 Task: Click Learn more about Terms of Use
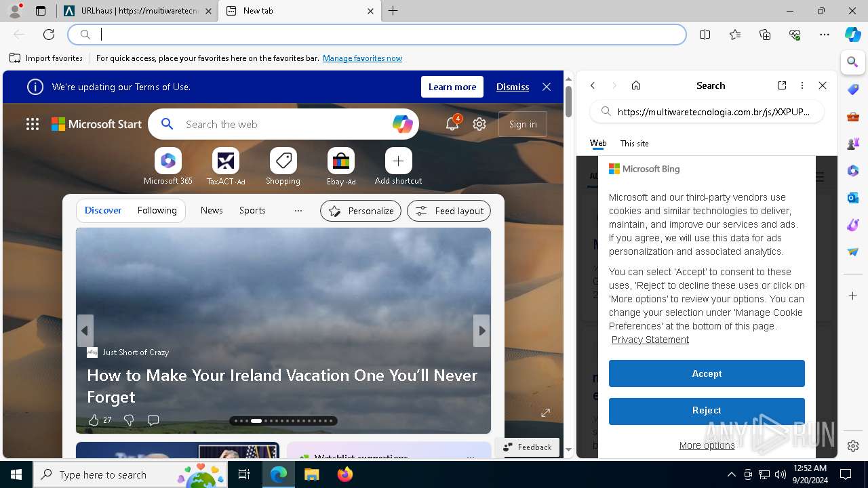452,87
